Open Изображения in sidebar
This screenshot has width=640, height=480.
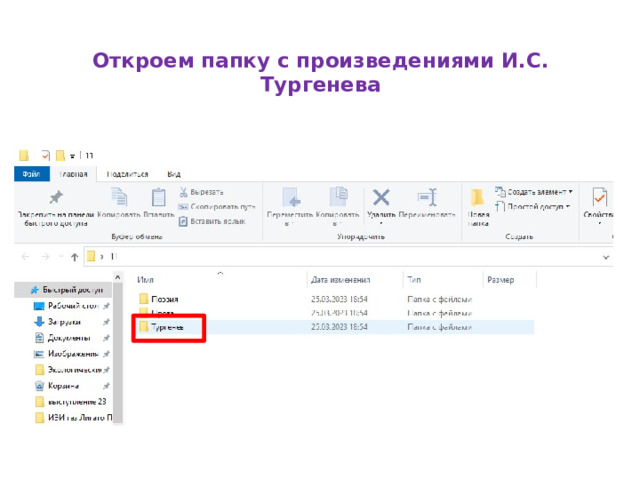pos(67,354)
